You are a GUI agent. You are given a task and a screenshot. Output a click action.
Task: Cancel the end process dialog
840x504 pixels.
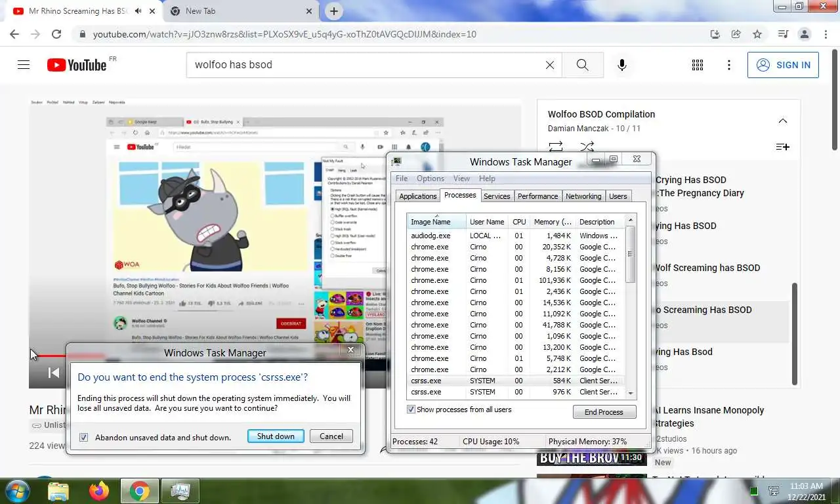[x=331, y=436]
